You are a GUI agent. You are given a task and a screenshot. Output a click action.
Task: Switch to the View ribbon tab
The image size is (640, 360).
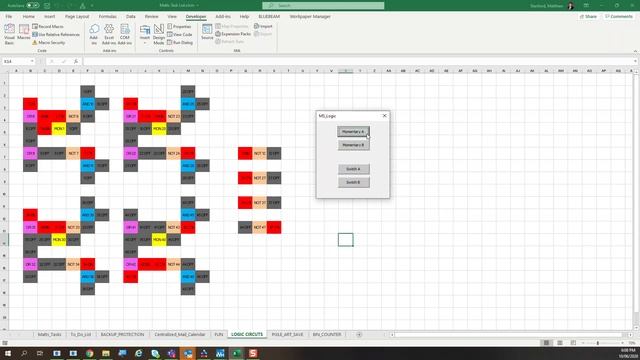[x=172, y=17]
